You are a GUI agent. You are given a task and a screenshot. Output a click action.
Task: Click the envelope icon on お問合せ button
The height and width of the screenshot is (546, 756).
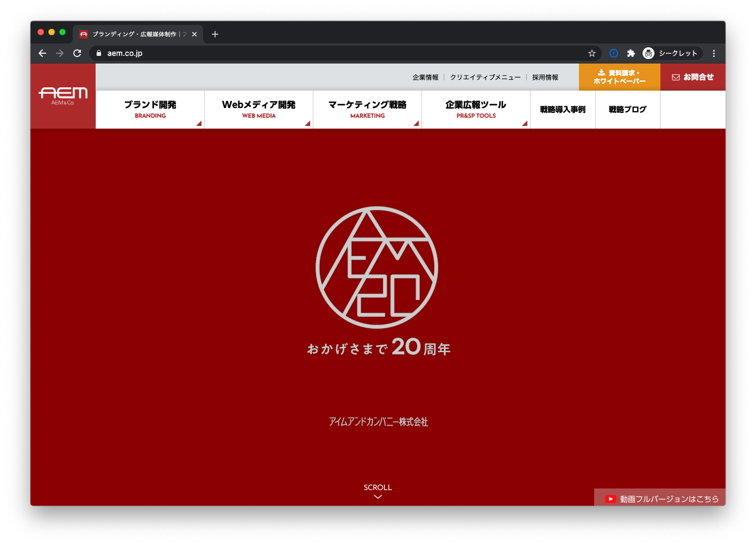coord(675,77)
